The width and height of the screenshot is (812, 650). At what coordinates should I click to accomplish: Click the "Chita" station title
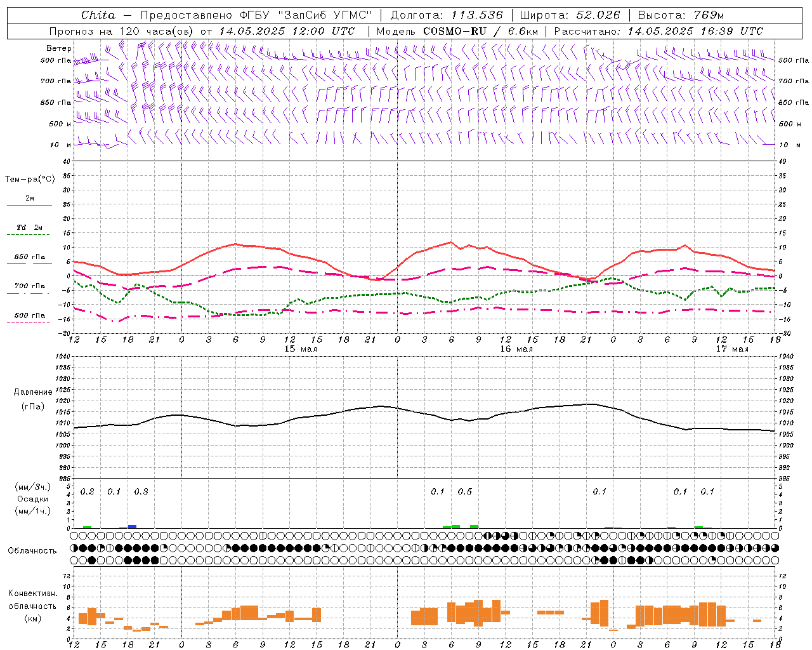(98, 15)
